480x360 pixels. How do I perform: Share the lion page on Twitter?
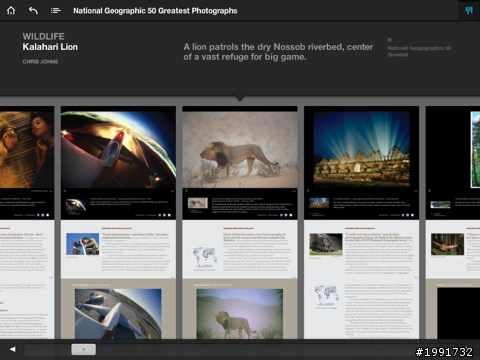click(x=286, y=215)
